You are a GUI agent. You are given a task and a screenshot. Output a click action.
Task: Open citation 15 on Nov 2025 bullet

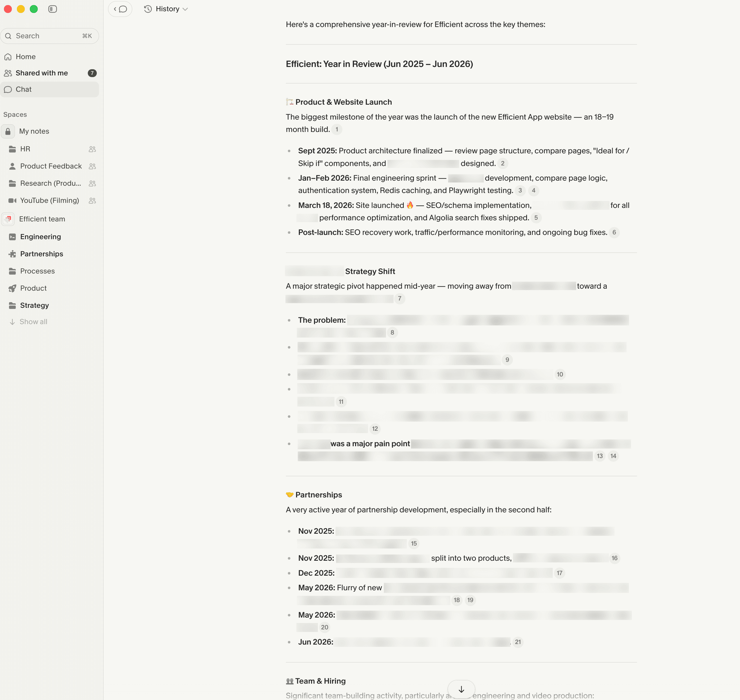(x=414, y=544)
